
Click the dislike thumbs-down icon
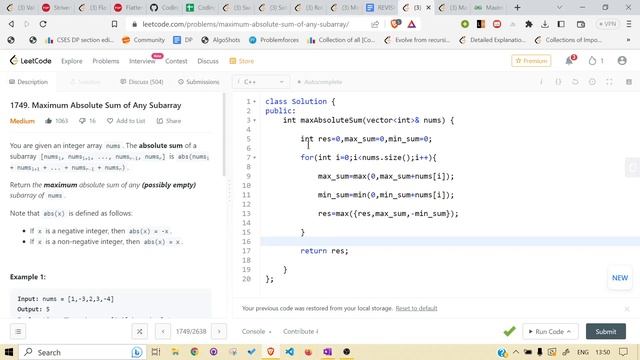click(x=82, y=121)
